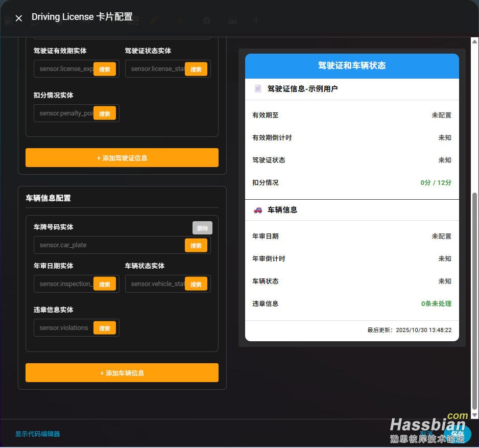Close the Driving License card config dialog
The image size is (479, 448).
19,18
